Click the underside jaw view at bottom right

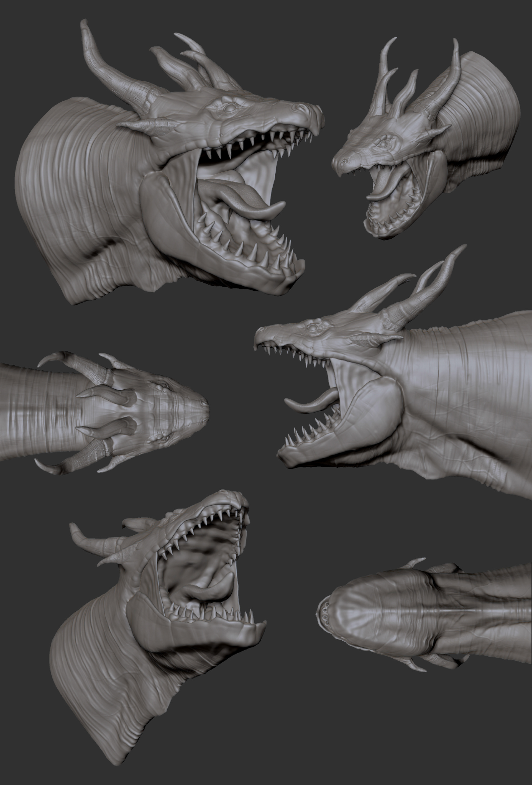(x=422, y=613)
